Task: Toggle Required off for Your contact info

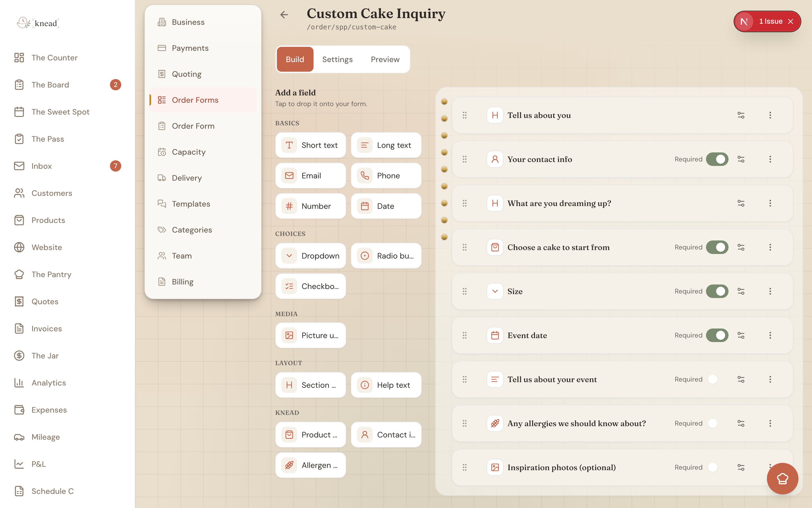Action: [717, 159]
